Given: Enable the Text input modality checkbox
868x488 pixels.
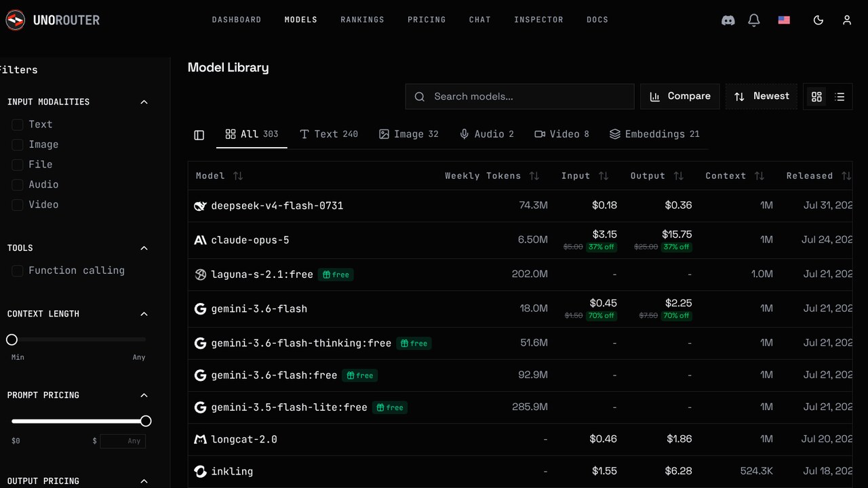Looking at the screenshot, I should [18, 125].
